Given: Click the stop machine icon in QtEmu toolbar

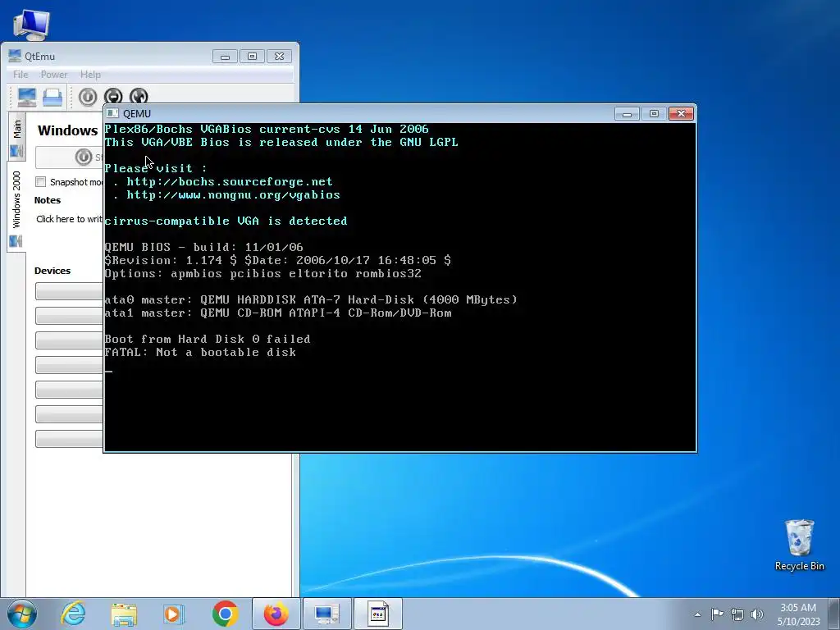Looking at the screenshot, I should point(113,96).
